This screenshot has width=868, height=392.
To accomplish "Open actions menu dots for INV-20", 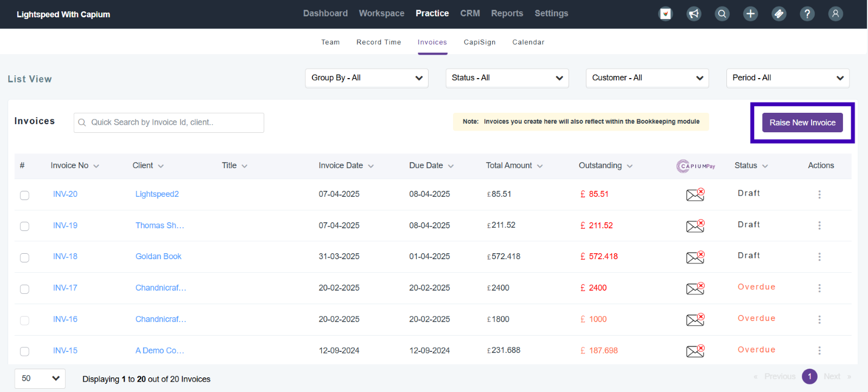I will (x=819, y=194).
